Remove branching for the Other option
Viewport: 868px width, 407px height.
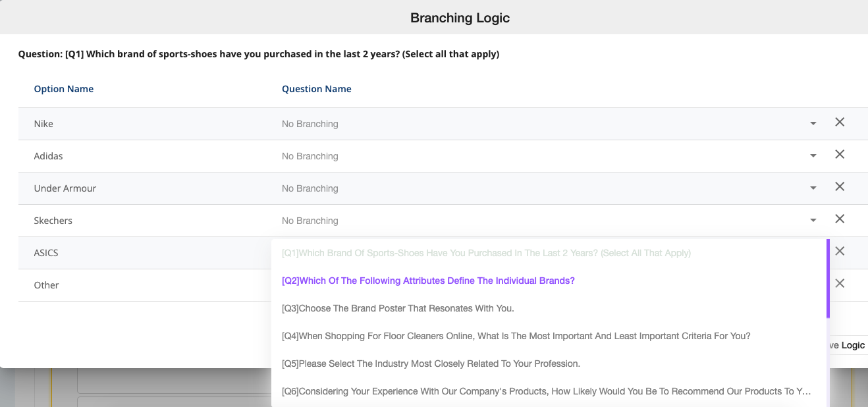(x=840, y=283)
